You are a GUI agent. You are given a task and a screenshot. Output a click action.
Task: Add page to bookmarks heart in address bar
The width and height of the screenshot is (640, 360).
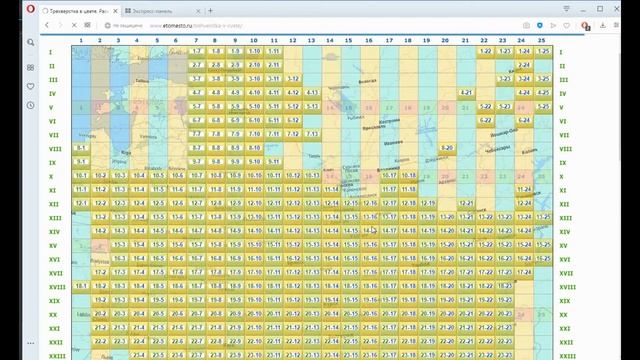tap(567, 25)
